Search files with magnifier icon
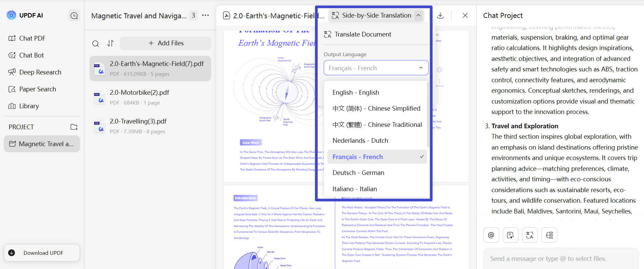Viewport: 644px width, 269px height. coord(96,43)
